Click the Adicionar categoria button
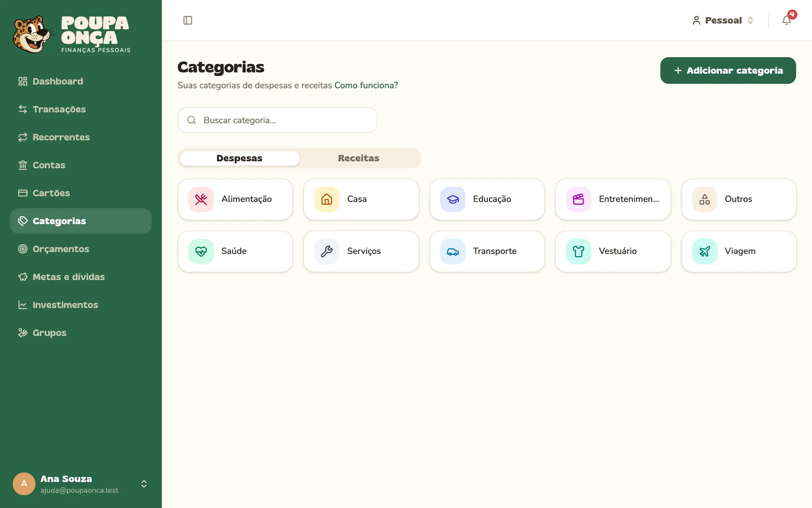The width and height of the screenshot is (812, 508). pos(728,70)
